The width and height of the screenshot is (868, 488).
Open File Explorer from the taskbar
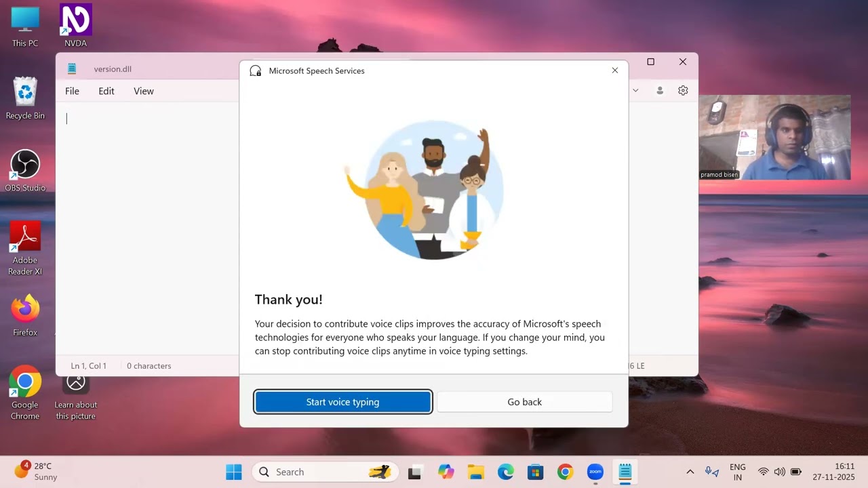coord(475,472)
